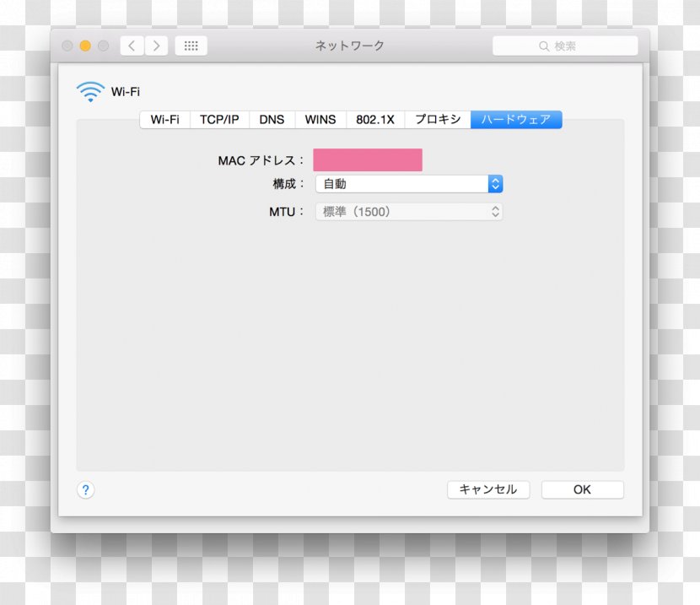Click the ネットワーク window title
700x605 pixels.
point(349,46)
